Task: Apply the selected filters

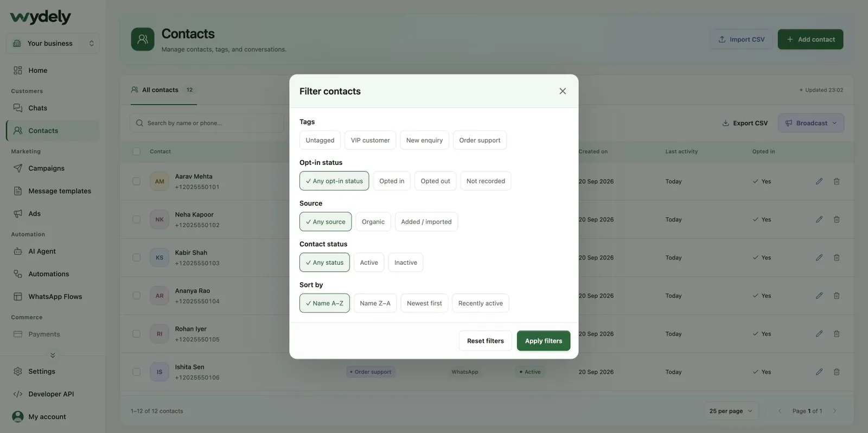Action: click(x=544, y=341)
